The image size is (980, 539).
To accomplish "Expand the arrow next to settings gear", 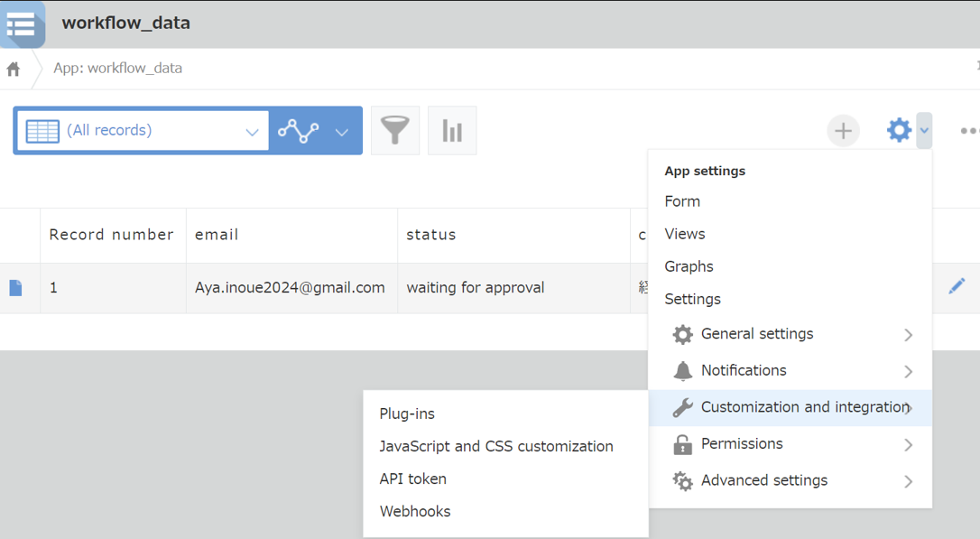I will (x=924, y=131).
